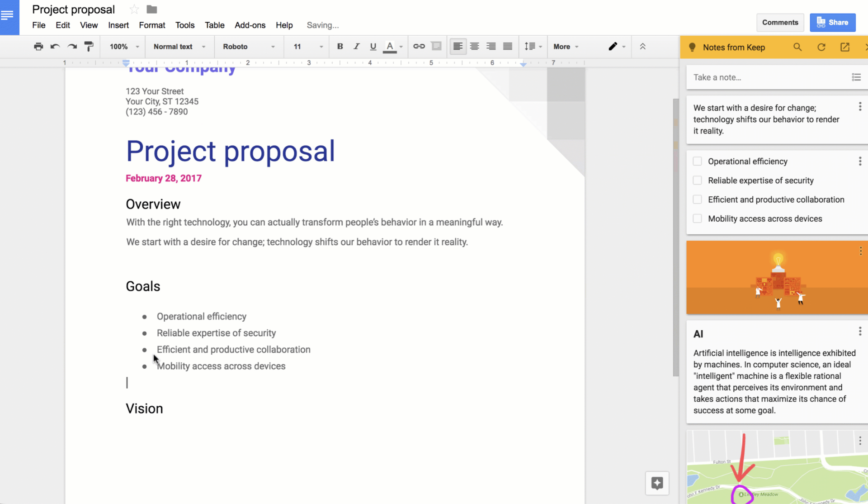Check Operational efficiency checkbox
This screenshot has height=504, width=868.
pyautogui.click(x=698, y=162)
